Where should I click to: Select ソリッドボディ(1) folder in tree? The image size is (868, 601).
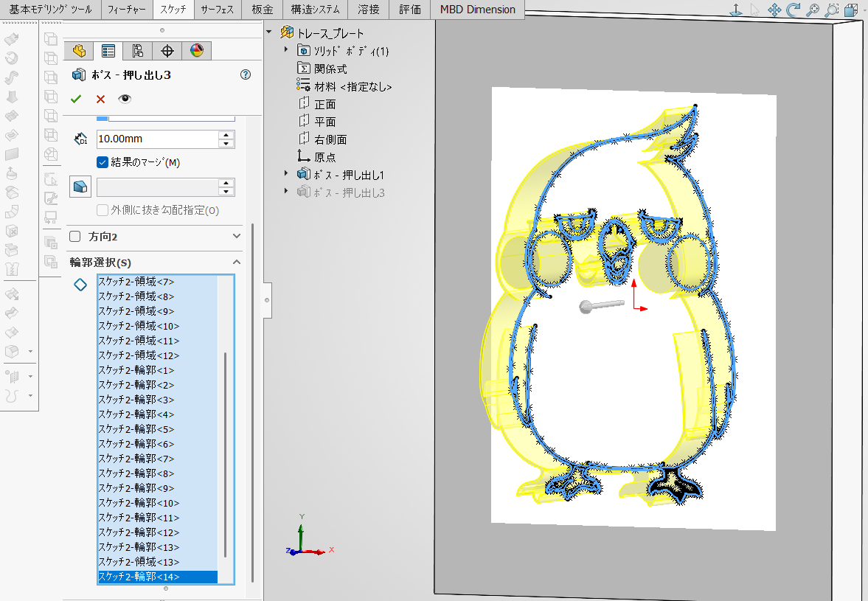pyautogui.click(x=343, y=51)
